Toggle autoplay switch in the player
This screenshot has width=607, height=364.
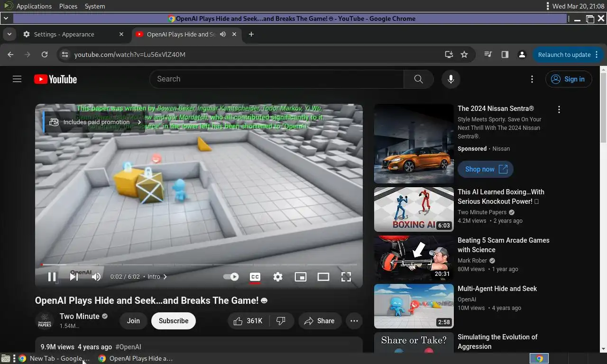(x=231, y=277)
